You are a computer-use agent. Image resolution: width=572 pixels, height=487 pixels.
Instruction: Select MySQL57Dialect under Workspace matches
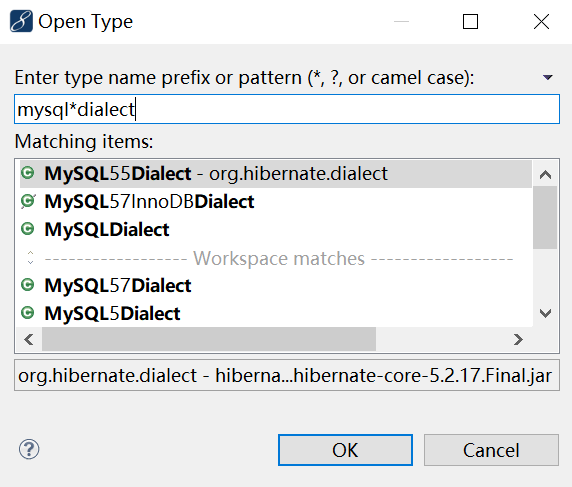[275, 285]
